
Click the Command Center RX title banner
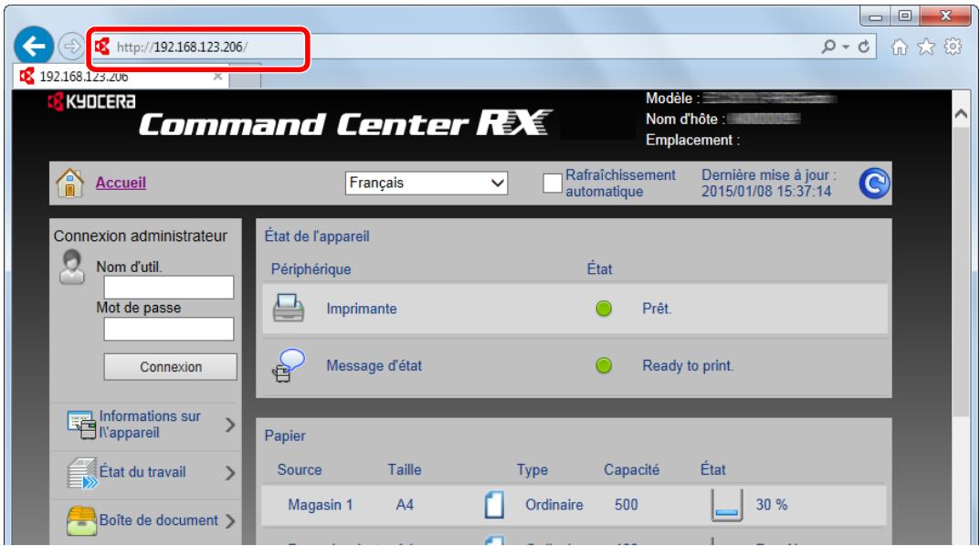point(345,123)
